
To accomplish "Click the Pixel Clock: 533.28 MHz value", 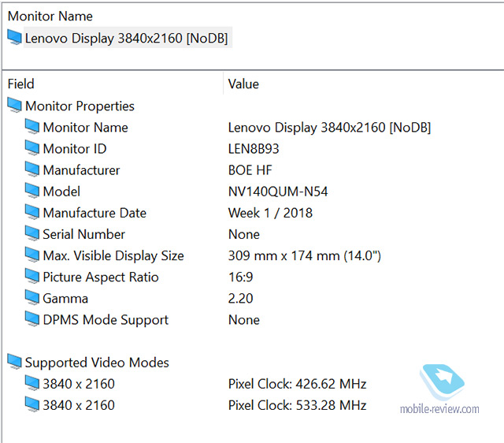I will click(298, 405).
